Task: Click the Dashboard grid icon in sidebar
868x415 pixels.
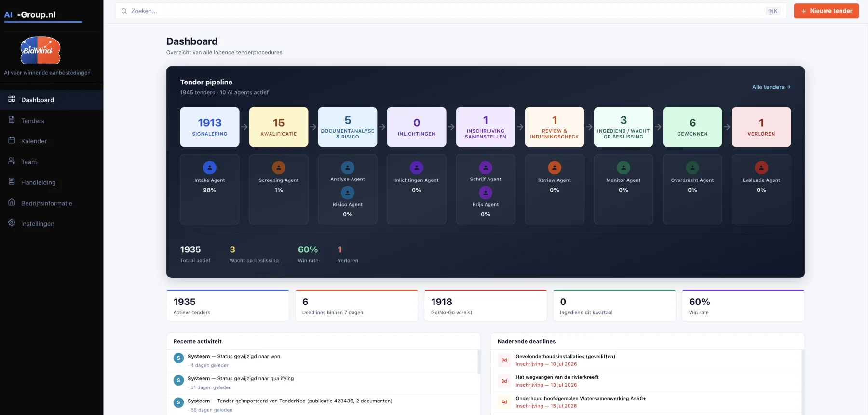Action: click(12, 98)
